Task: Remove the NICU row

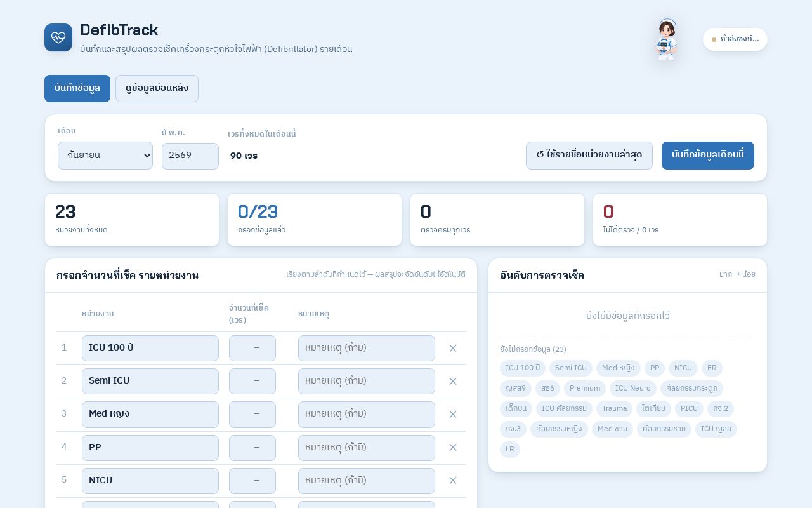Action: pyautogui.click(x=453, y=481)
